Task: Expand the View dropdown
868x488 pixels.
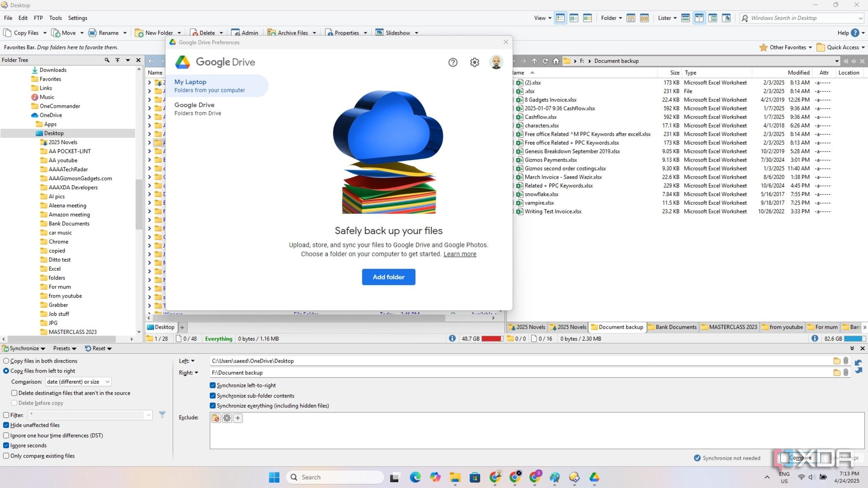Action: [543, 18]
